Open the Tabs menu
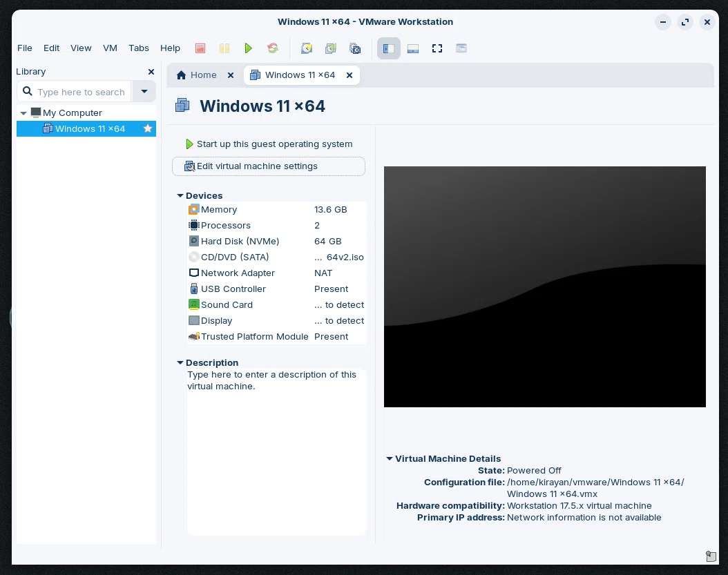 tap(139, 48)
